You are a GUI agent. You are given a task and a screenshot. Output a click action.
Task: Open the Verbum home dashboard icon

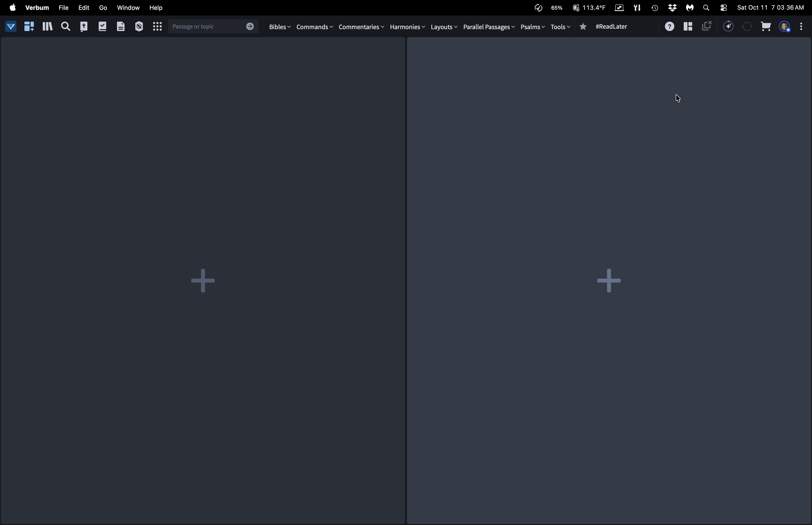point(11,27)
